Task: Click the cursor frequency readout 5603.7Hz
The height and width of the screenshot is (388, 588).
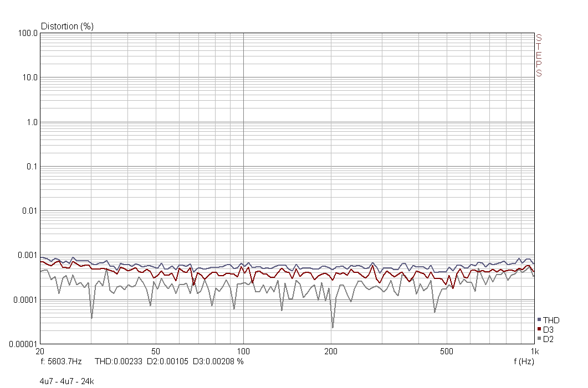Action: click(x=61, y=361)
